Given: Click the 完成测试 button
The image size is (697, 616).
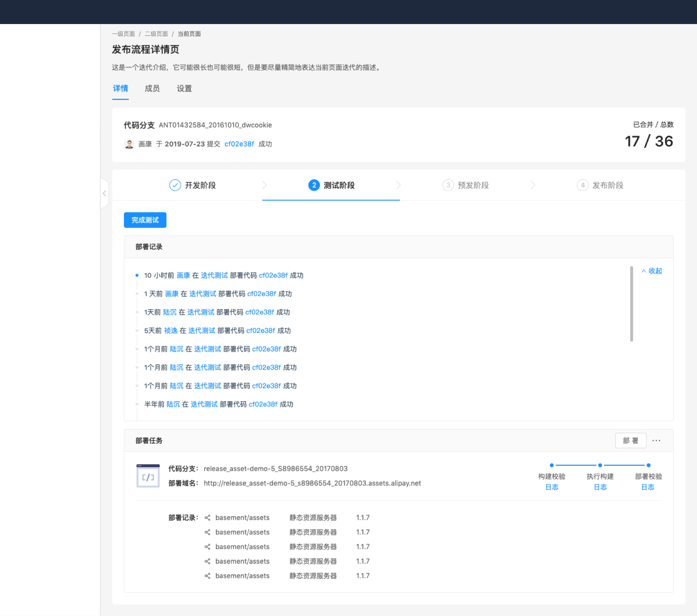Looking at the screenshot, I should (145, 220).
